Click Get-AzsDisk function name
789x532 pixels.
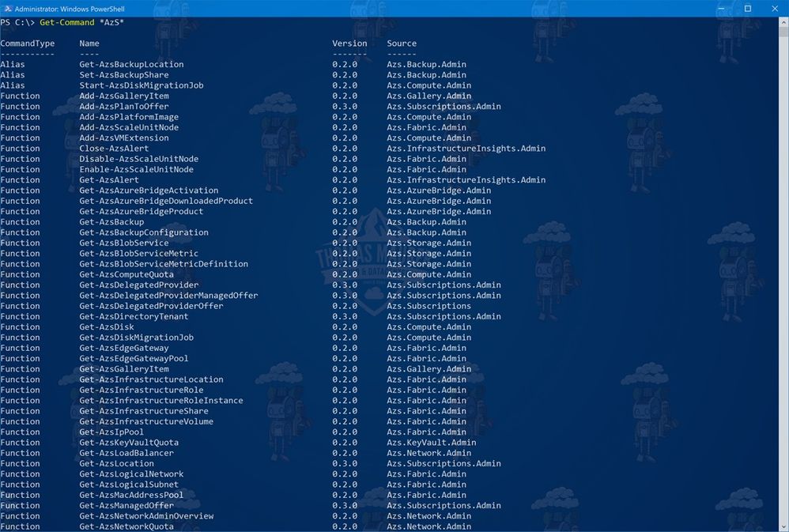coord(106,327)
